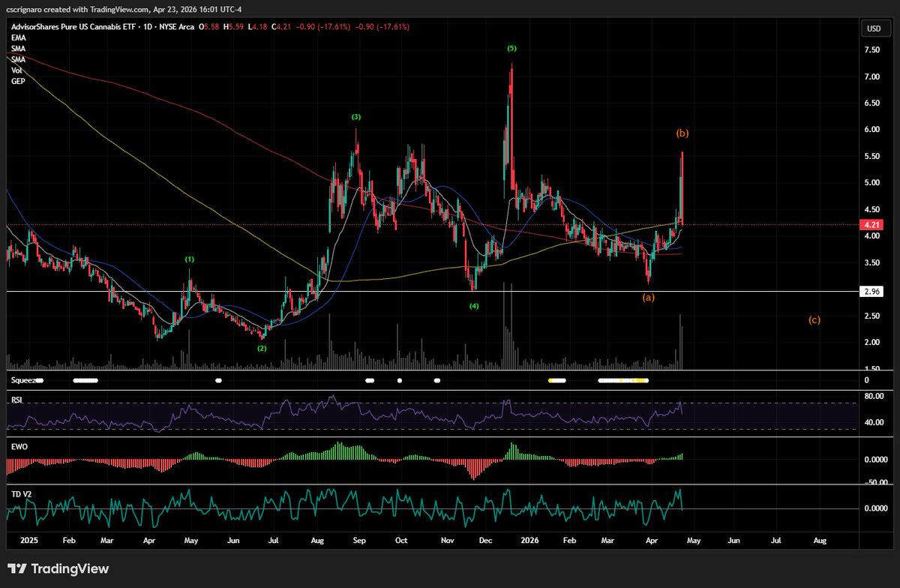Click the 5.50 price axis value

871,156
